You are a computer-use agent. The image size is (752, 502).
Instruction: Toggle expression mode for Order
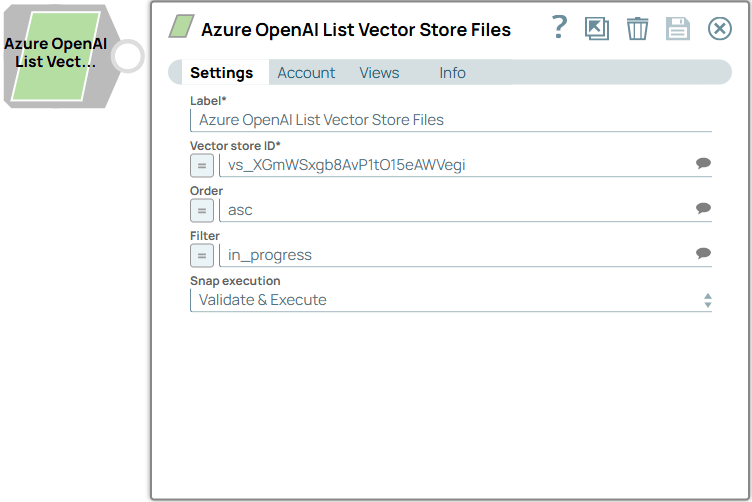[202, 211]
